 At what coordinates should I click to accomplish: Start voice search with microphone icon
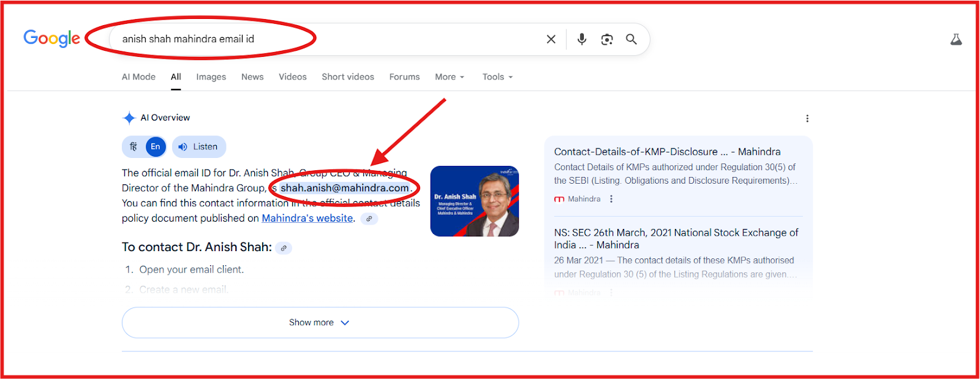point(582,39)
